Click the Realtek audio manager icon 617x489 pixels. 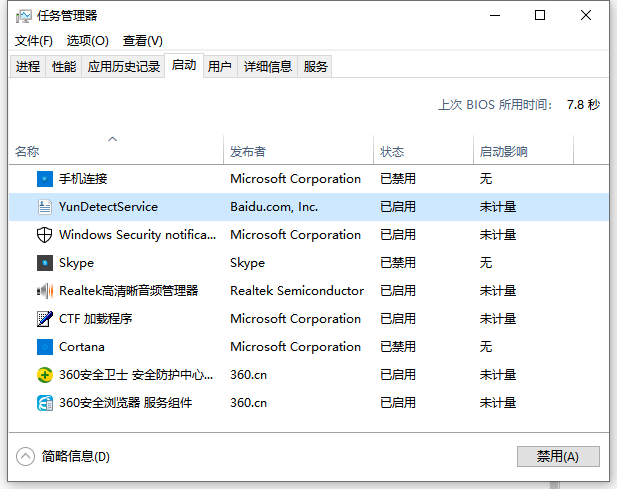coord(44,291)
